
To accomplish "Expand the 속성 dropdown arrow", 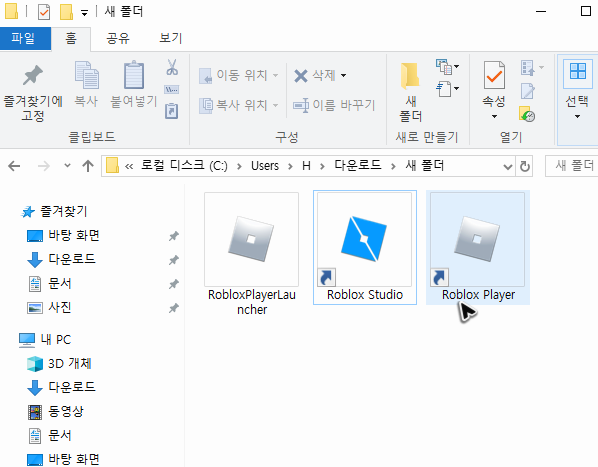I will [x=494, y=116].
